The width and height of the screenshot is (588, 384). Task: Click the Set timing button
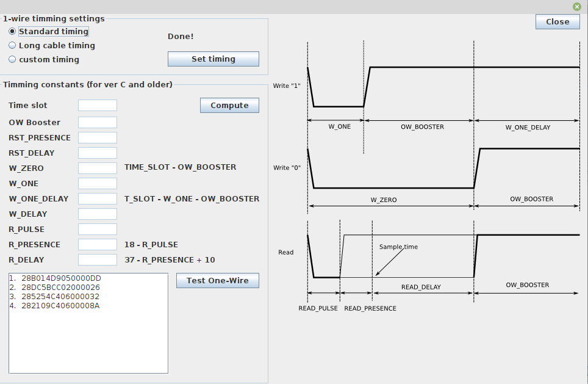point(213,59)
